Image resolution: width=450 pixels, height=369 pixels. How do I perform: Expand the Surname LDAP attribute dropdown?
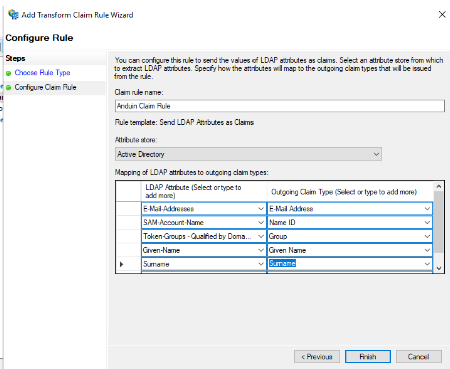point(261,264)
